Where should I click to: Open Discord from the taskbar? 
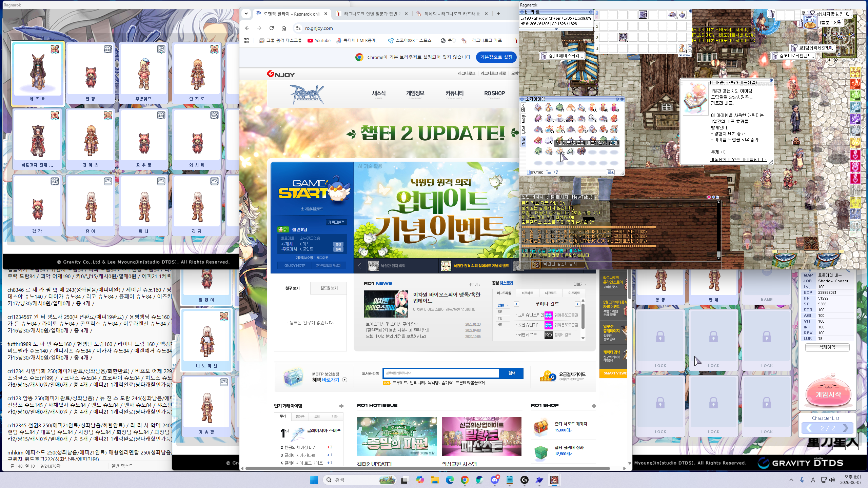(495, 480)
